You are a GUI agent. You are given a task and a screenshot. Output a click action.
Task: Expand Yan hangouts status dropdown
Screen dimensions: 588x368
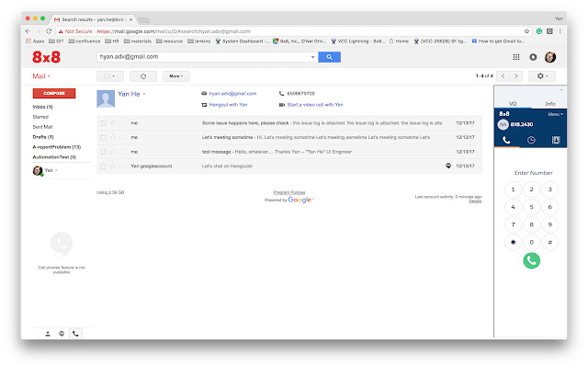[56, 170]
